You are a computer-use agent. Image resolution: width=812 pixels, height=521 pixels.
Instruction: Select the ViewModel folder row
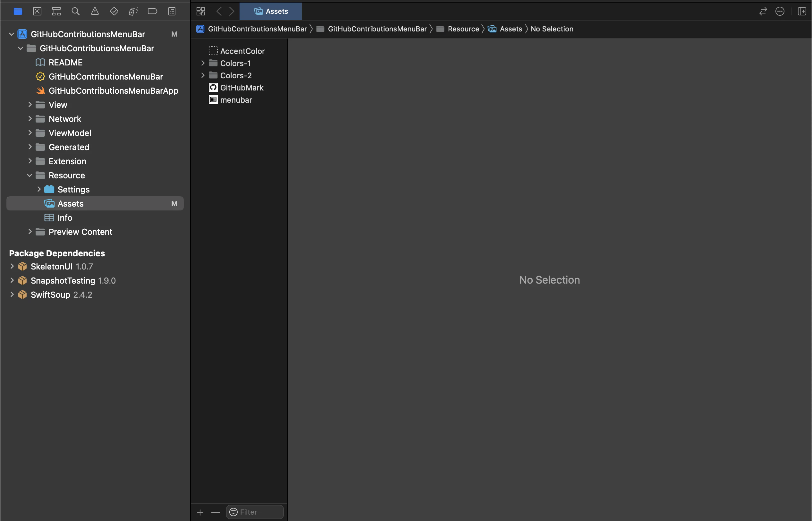point(95,133)
